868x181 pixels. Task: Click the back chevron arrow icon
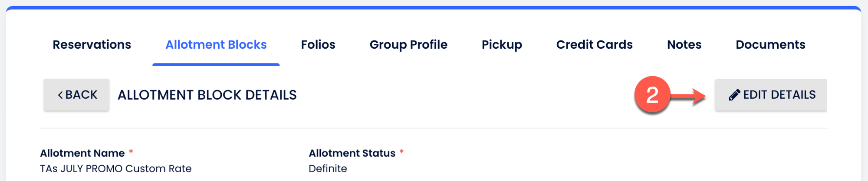(60, 95)
